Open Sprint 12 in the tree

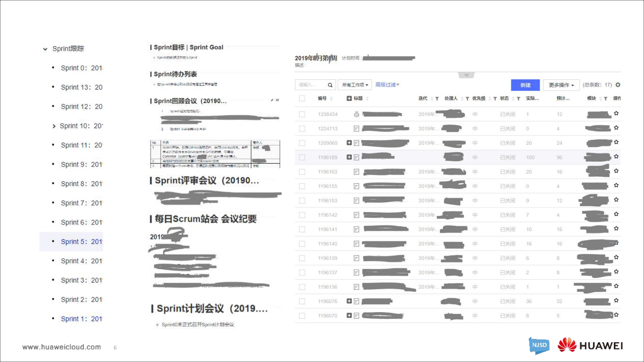click(x=82, y=107)
